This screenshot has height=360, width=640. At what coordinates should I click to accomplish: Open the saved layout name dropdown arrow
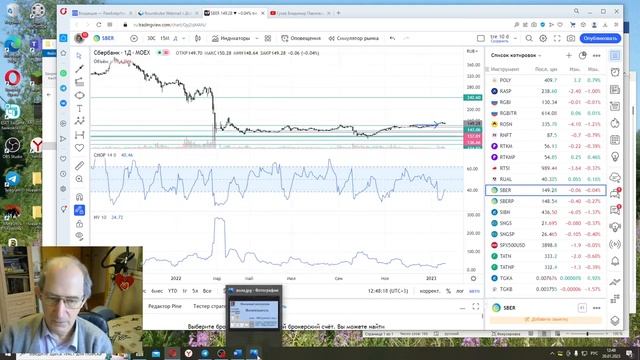(x=515, y=38)
